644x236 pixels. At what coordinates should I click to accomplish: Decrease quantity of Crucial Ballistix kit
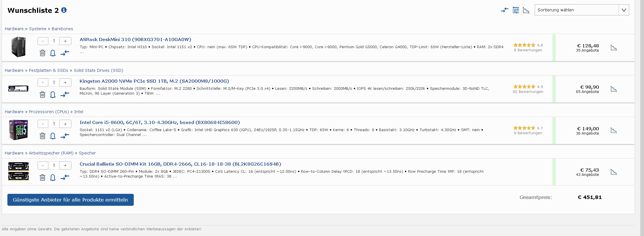click(43, 165)
